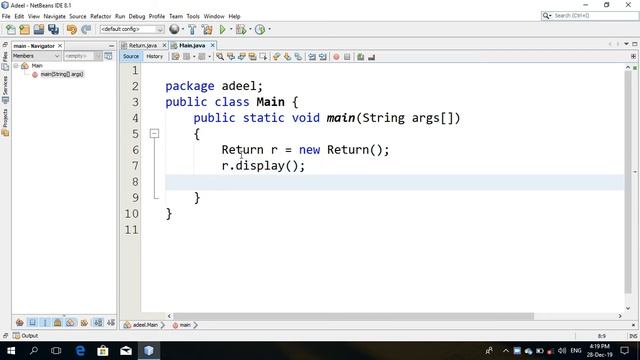Viewport: 640px width, 360px height.
Task: Click the Shift Line Left icon
Action: pos(312,57)
